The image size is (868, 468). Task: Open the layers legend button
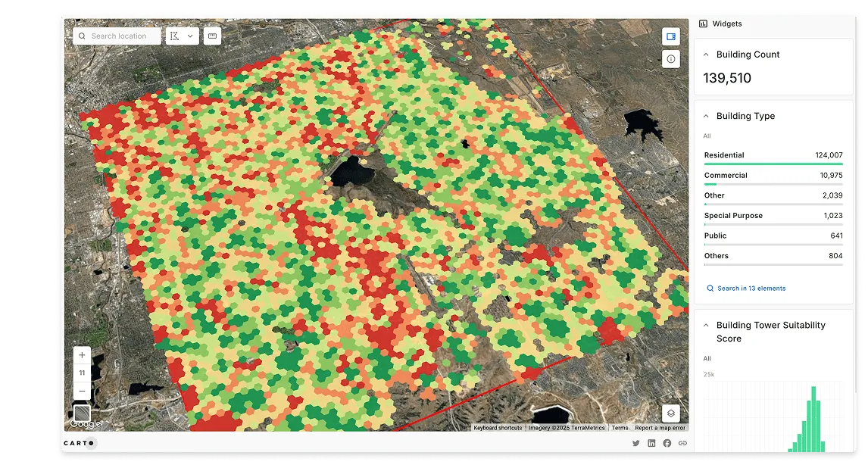[670, 413]
